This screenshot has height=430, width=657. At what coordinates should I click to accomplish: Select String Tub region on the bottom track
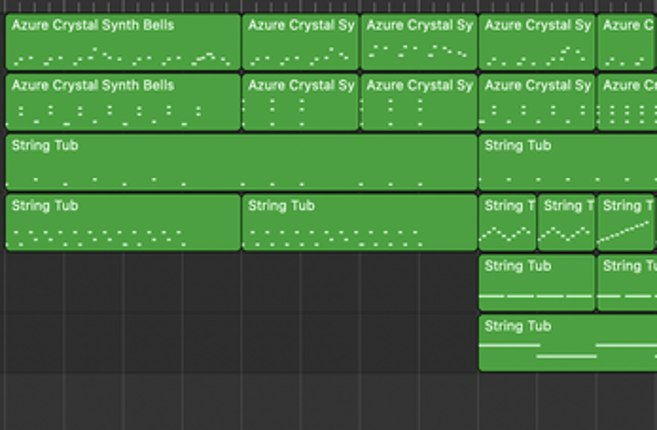click(x=567, y=343)
